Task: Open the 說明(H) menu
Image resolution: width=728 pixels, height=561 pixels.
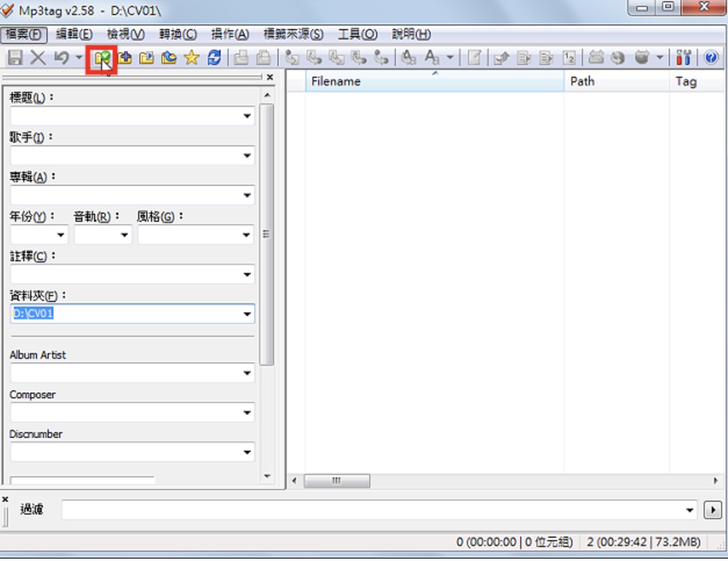Action: (411, 34)
